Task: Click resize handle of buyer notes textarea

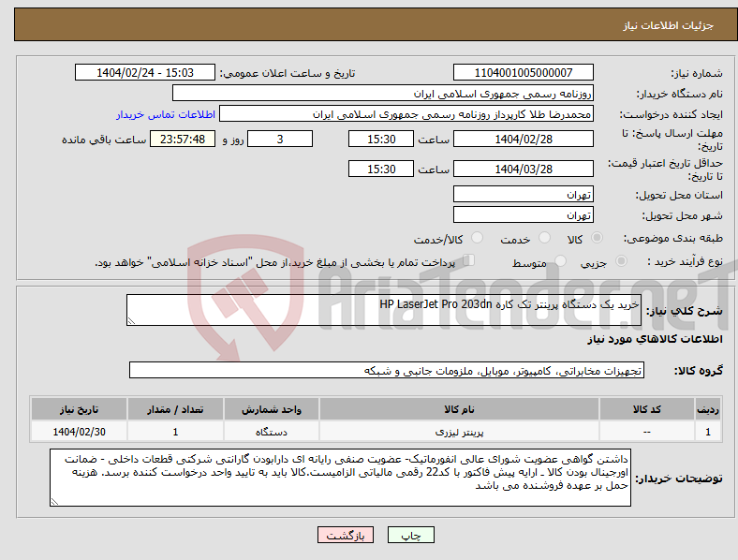Action: (54, 502)
